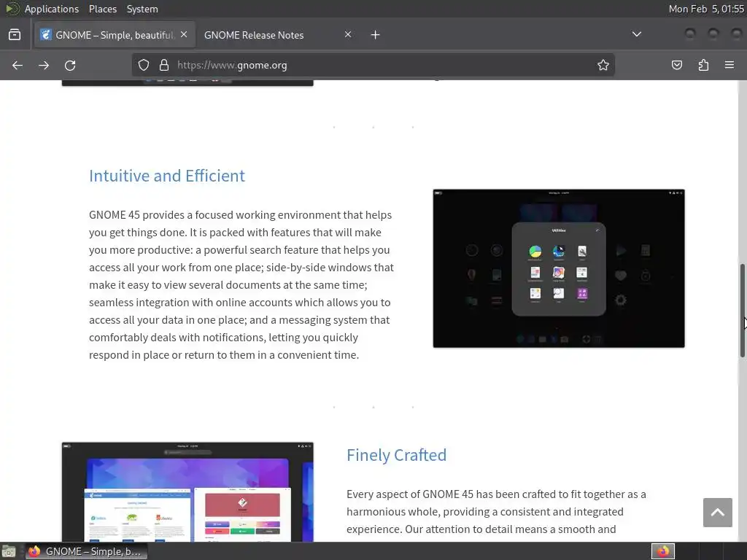Open the Extensions puzzle icon
Screen dimensions: 747x560
(703, 65)
